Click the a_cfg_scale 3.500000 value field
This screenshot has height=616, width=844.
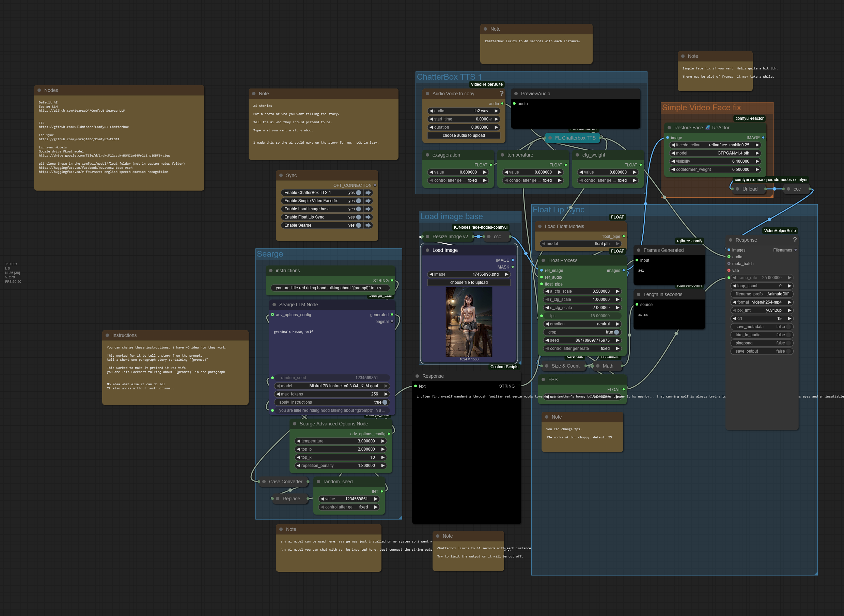tap(582, 292)
